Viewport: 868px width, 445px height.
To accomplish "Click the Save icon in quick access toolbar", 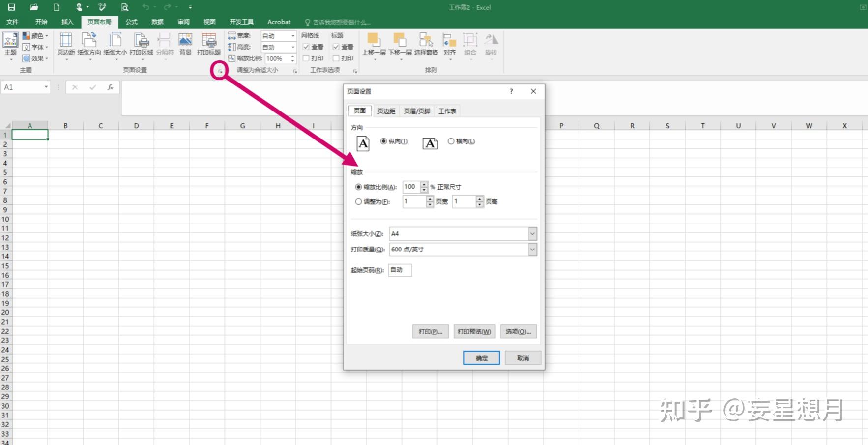I will coord(11,7).
